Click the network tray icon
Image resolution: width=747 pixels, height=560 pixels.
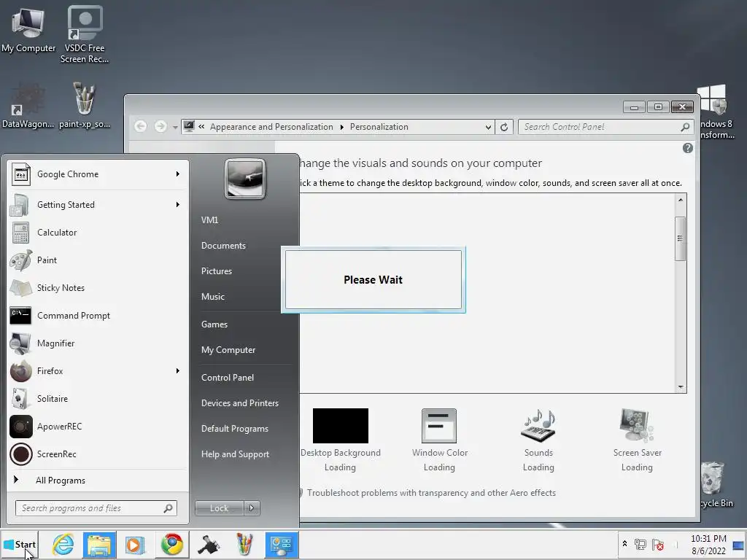640,544
